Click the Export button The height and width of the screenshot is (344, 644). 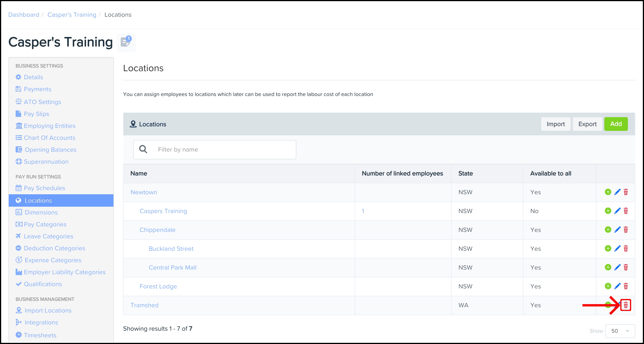point(587,124)
